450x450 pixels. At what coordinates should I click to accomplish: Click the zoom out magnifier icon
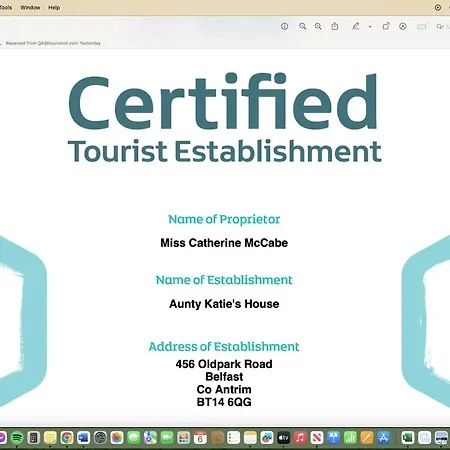pyautogui.click(x=302, y=26)
